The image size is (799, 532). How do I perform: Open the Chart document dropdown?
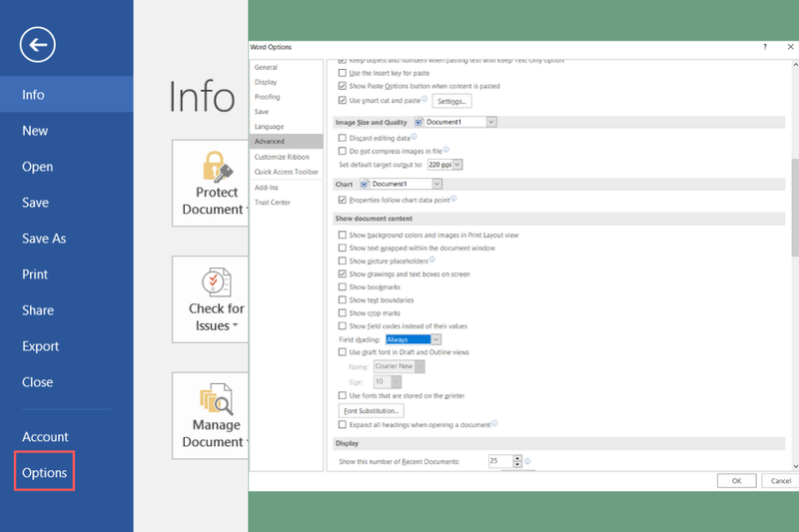coord(437,184)
